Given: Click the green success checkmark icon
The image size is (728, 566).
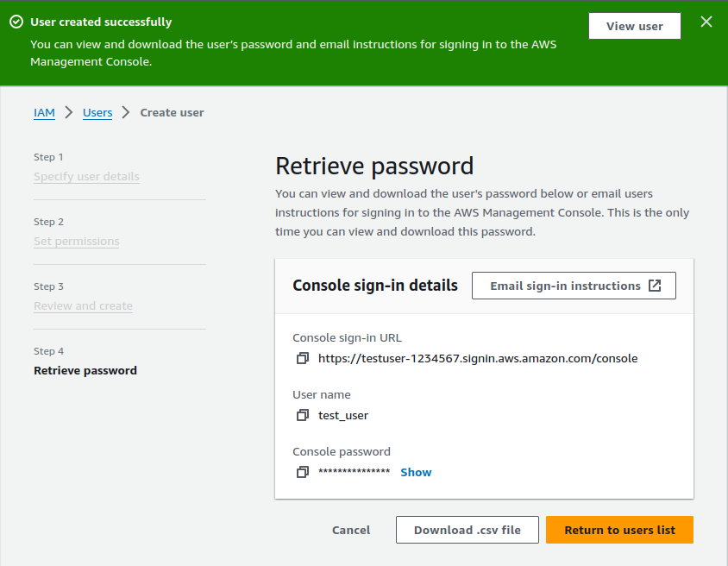Looking at the screenshot, I should pyautogui.click(x=16, y=22).
